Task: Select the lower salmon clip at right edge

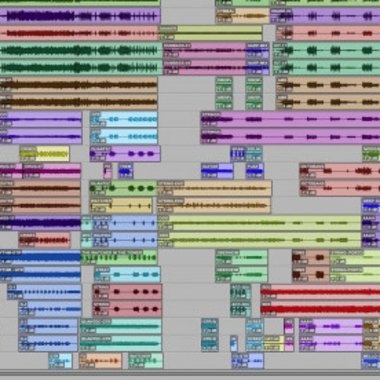Action: click(340, 188)
